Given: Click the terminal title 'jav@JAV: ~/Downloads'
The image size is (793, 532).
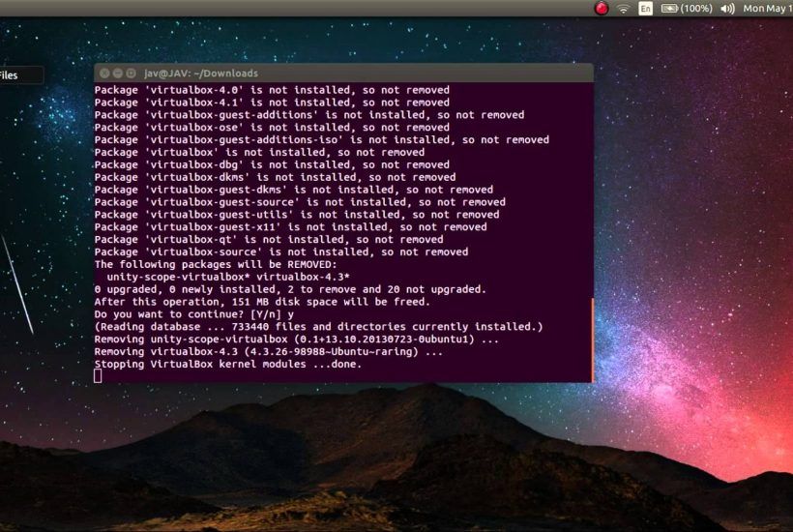Looking at the screenshot, I should (x=201, y=74).
